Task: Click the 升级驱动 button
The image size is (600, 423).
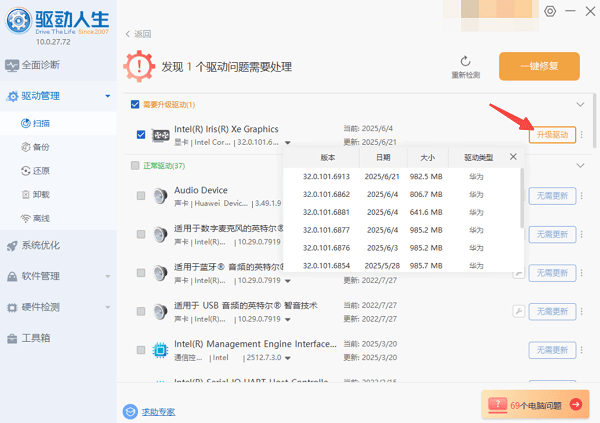Action: [x=552, y=135]
